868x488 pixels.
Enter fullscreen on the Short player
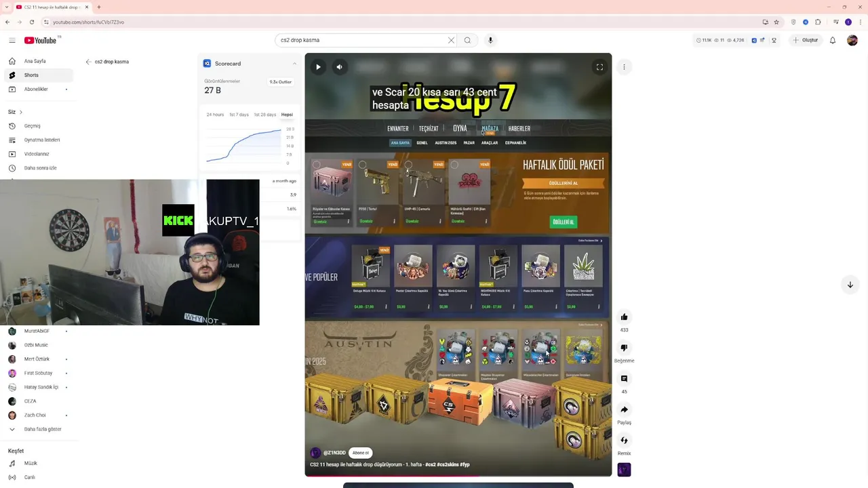pos(599,66)
